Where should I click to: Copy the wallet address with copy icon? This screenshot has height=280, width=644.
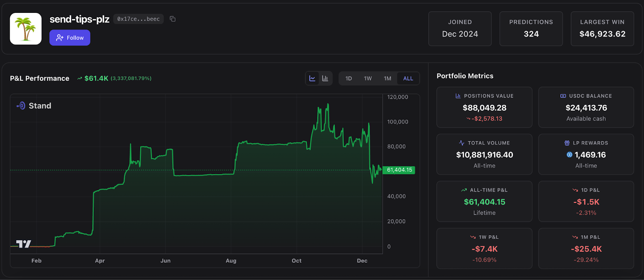(x=173, y=19)
